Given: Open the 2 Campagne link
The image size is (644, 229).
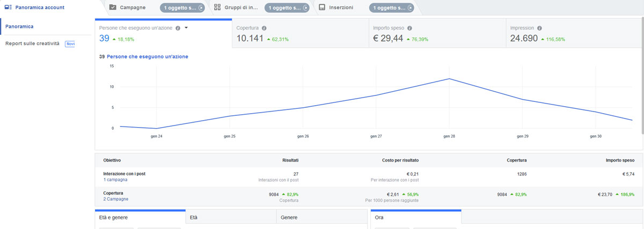Looking at the screenshot, I should click(x=115, y=199).
